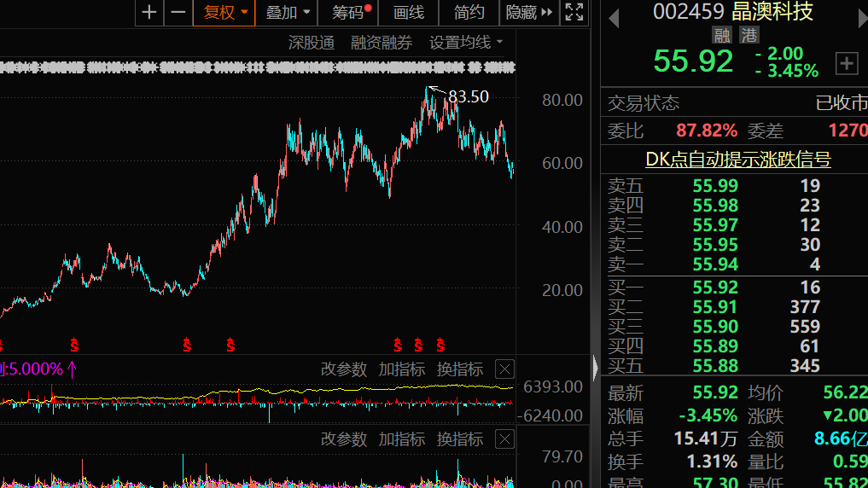Expand the 设置均线 moving average dropdown
Viewport: 868px width, 488px height.
pos(466,43)
